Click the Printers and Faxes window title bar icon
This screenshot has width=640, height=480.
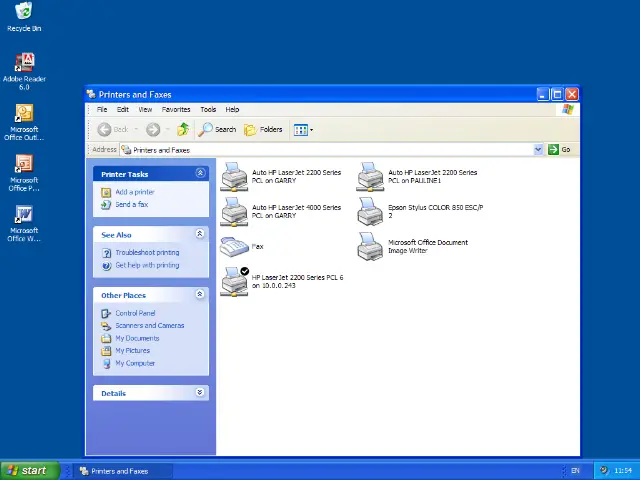coord(91,94)
